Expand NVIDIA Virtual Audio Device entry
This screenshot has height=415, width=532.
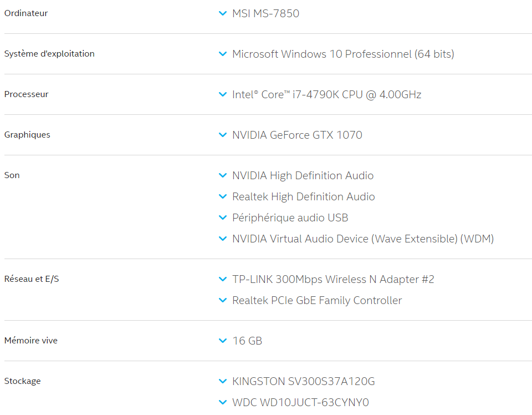223,239
